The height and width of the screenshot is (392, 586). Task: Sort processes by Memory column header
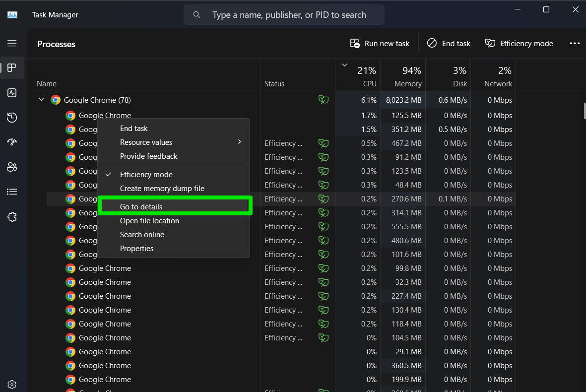tap(403, 77)
